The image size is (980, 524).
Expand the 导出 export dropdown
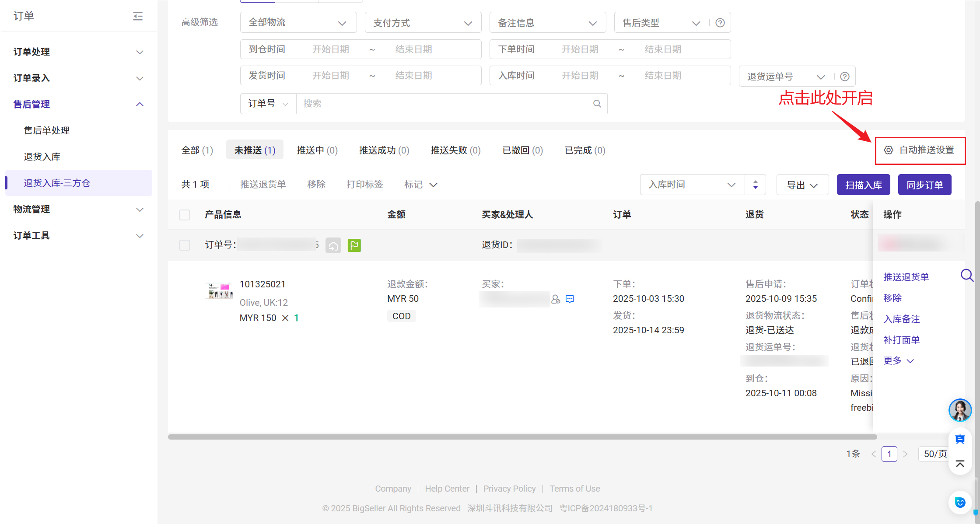[802, 185]
